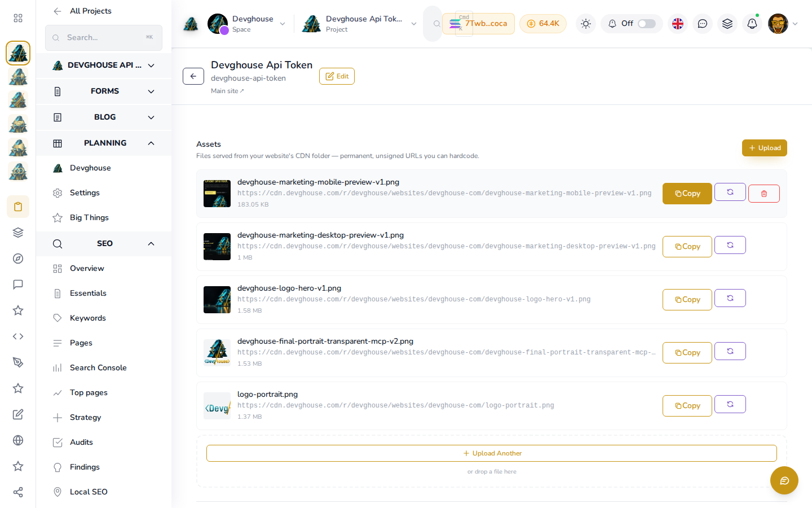
Task: Open Settings in the sidebar
Action: click(x=104, y=192)
